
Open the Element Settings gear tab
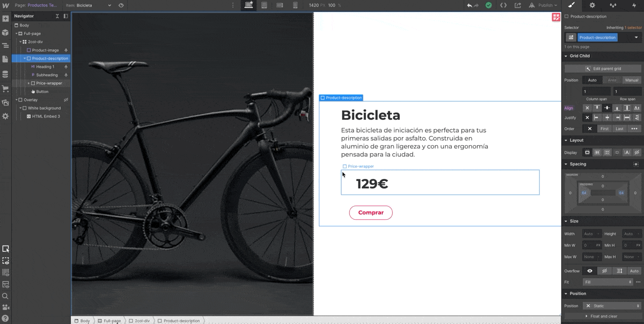(592, 5)
